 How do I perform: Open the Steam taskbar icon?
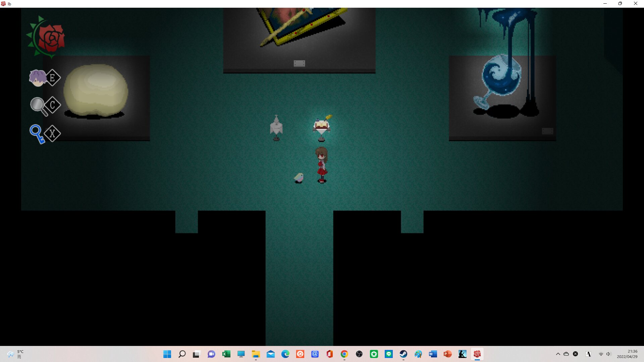[403, 354]
